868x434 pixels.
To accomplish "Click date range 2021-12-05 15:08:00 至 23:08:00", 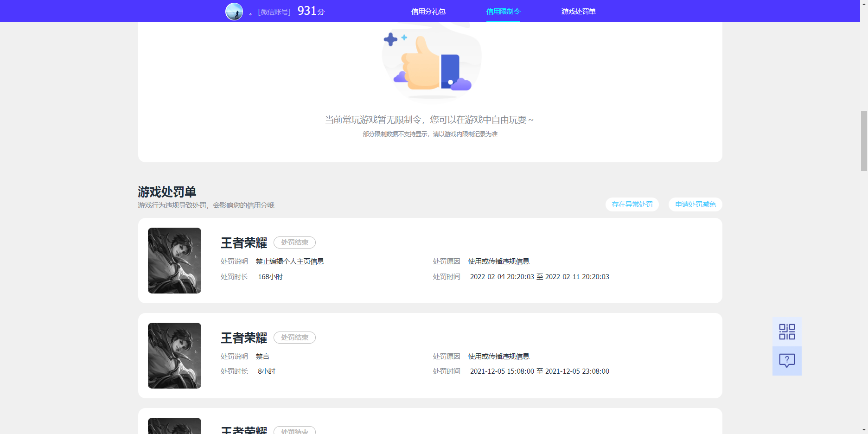I will (540, 371).
